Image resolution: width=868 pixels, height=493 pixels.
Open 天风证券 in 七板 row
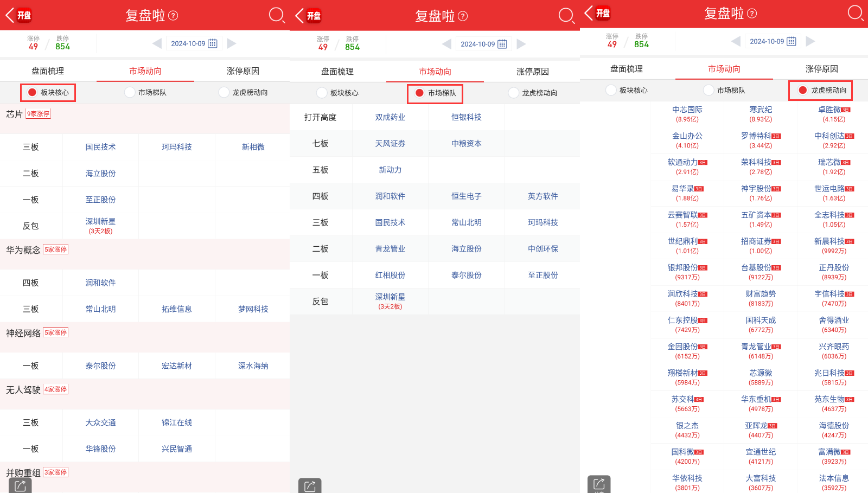point(390,144)
